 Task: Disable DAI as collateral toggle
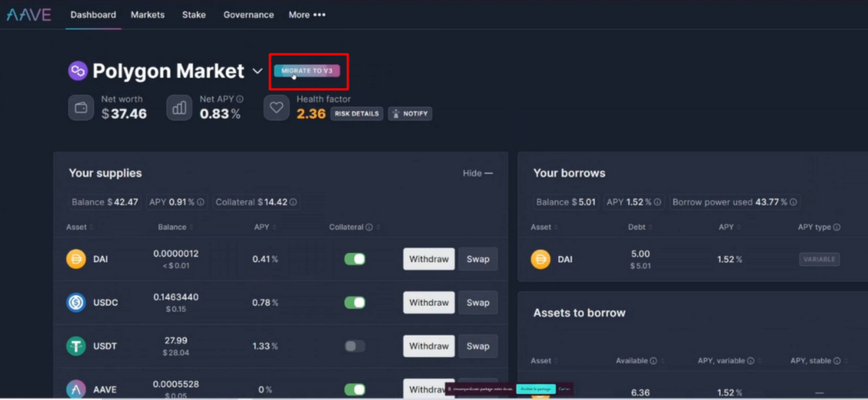pyautogui.click(x=355, y=259)
